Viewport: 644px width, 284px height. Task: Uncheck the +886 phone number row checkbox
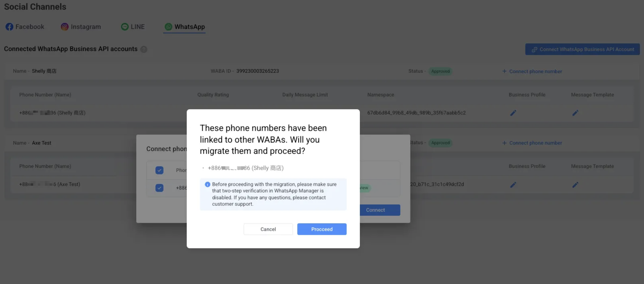coord(159,188)
